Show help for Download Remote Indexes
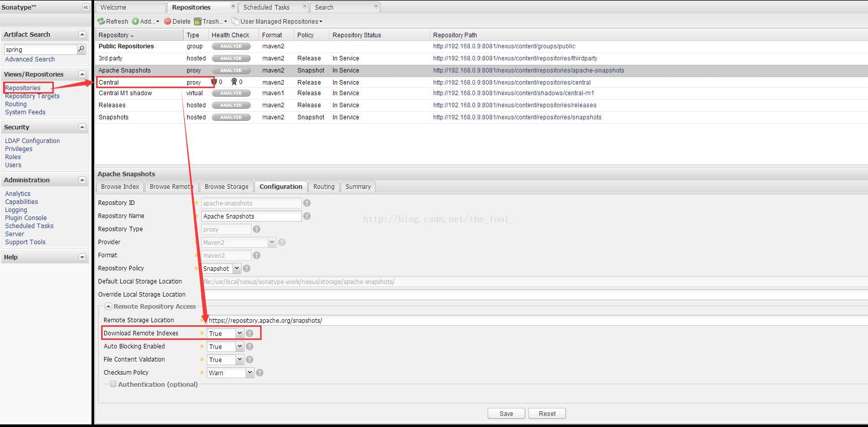 click(250, 333)
